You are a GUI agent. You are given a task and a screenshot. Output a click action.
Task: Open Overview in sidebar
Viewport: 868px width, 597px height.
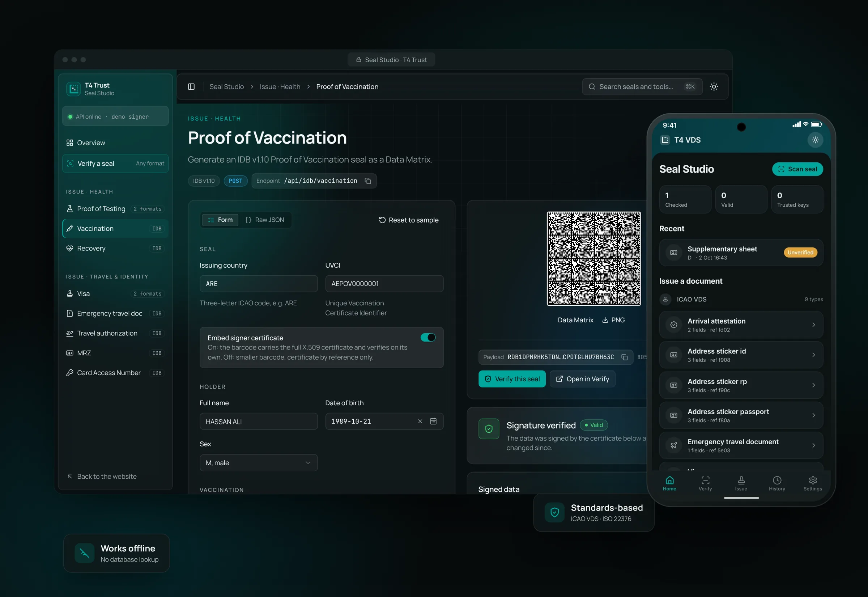click(x=115, y=143)
